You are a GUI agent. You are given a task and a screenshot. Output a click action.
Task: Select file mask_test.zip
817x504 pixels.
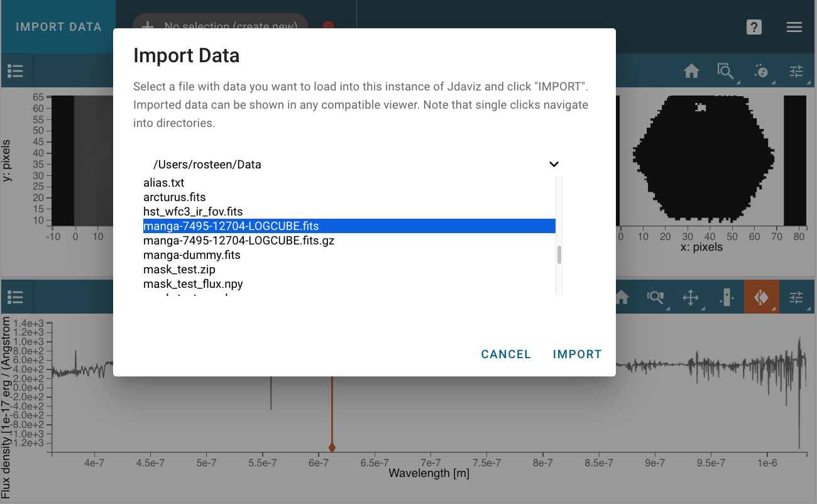(x=349, y=270)
